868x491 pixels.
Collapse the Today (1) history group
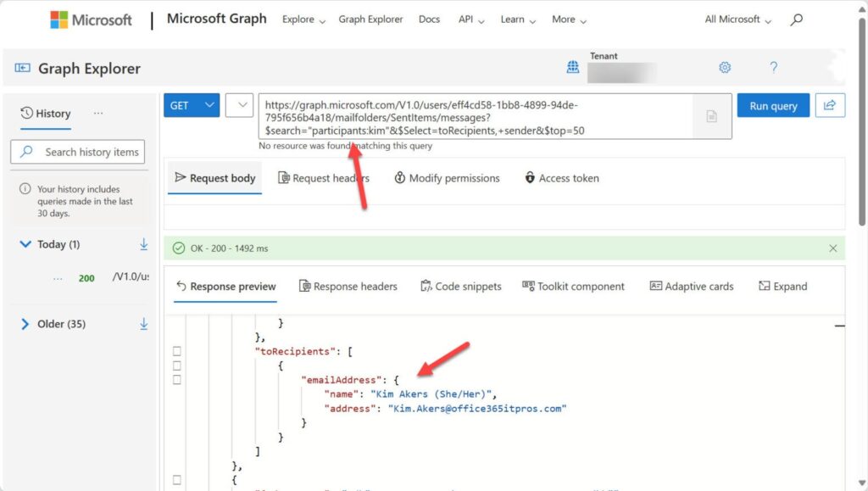click(25, 244)
